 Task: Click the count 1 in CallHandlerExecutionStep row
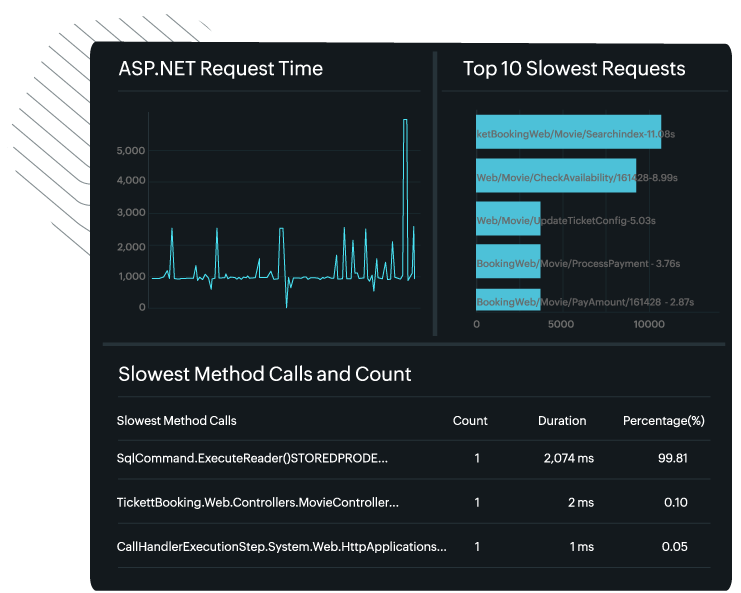[477, 547]
